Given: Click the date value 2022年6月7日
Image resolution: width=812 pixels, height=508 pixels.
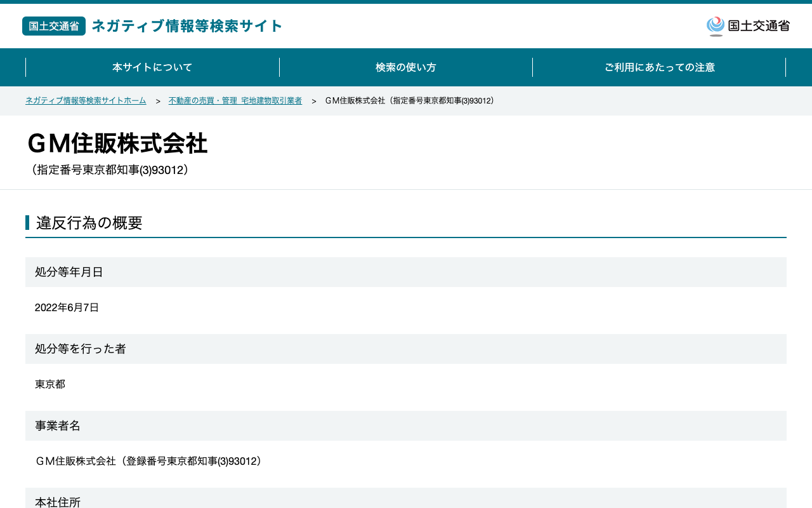Looking at the screenshot, I should pos(67,308).
